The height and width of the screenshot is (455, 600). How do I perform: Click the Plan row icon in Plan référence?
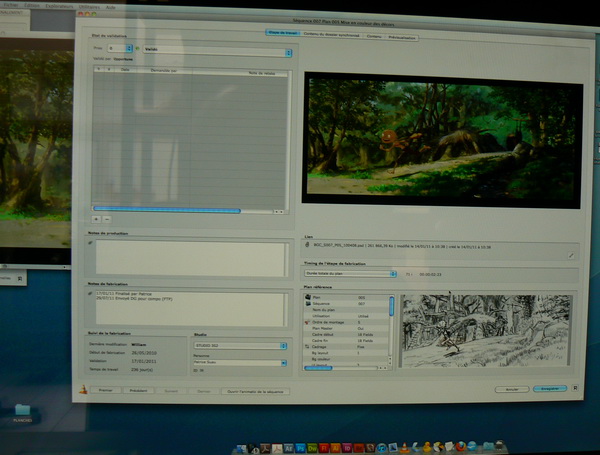(307, 297)
